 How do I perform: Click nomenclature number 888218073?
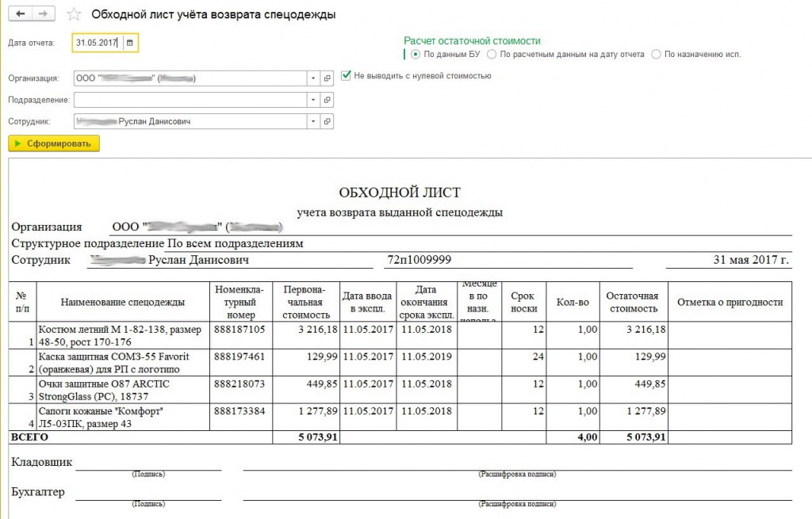[239, 384]
